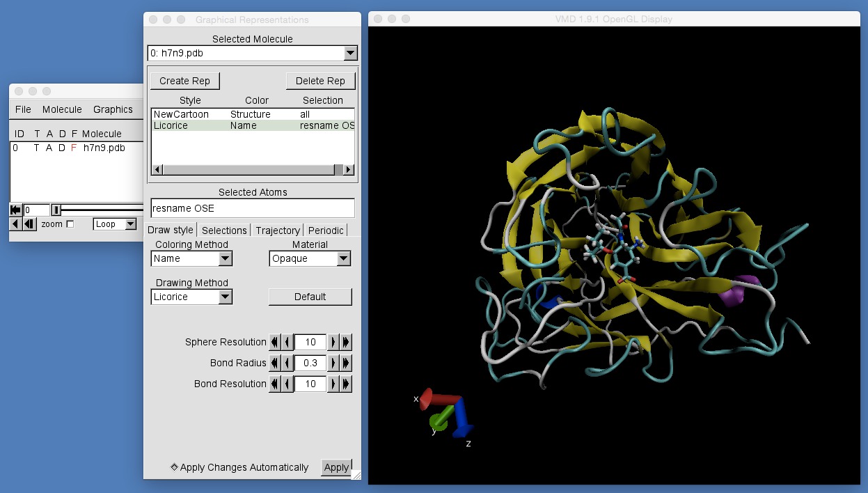Click the representation list horizontal scrollbar thumb
Viewport: 868px width, 493px height.
point(248,170)
